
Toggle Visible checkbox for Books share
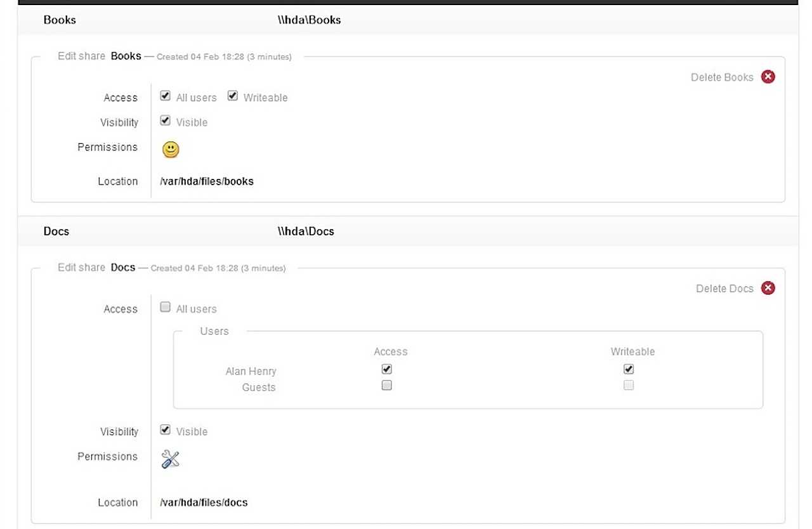(x=166, y=121)
